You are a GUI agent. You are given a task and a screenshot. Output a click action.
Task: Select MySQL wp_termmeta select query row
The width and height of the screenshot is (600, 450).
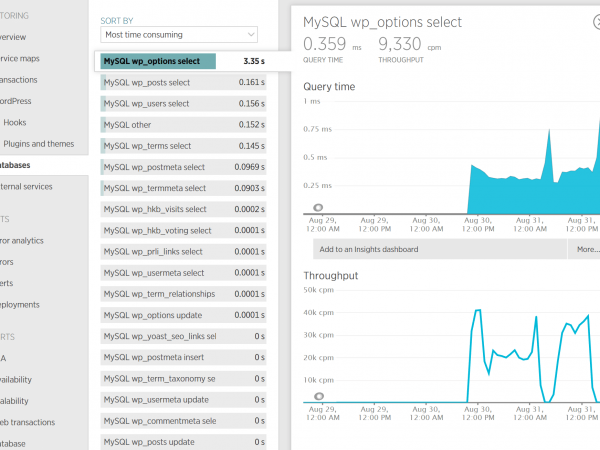click(x=184, y=188)
